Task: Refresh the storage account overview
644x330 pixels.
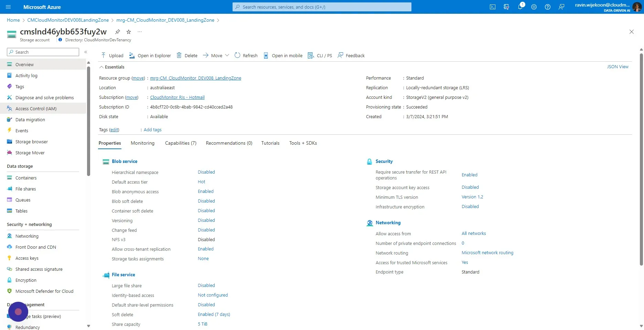Action: [x=246, y=55]
